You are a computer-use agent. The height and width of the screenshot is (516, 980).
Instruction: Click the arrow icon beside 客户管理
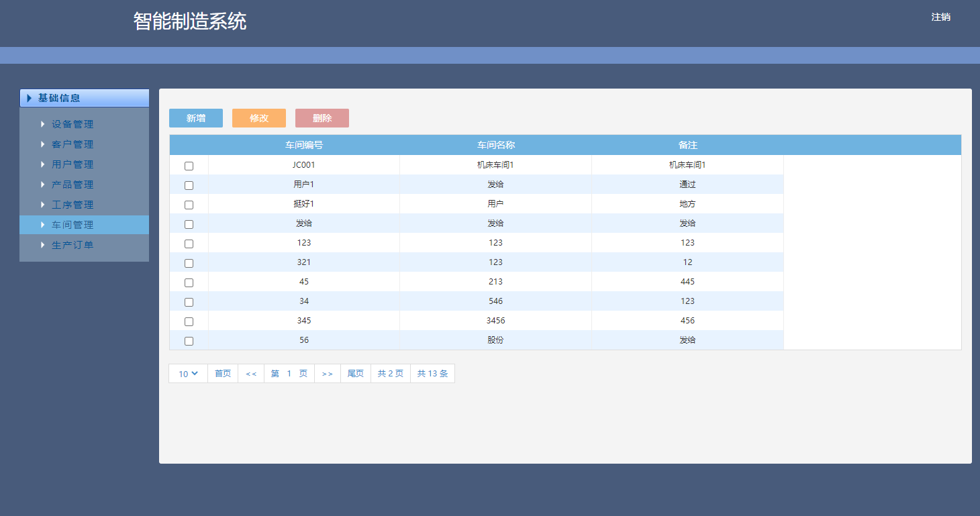coord(42,144)
